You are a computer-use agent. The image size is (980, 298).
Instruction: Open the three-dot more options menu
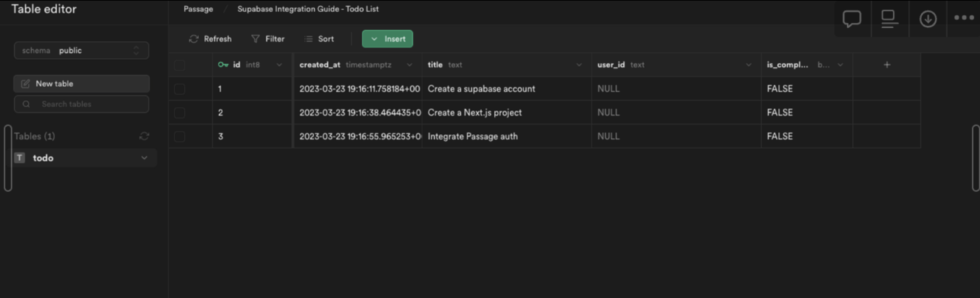coord(964,17)
